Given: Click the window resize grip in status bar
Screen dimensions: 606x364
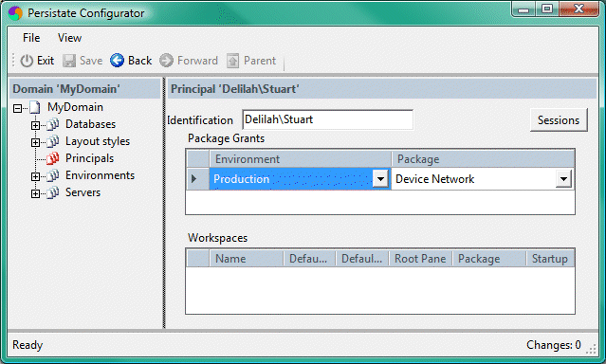Looking at the screenshot, I should point(592,348).
